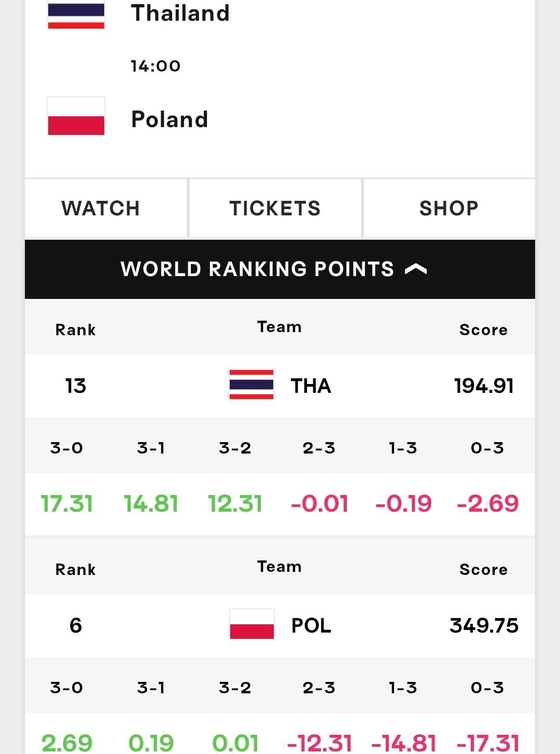The width and height of the screenshot is (560, 754).
Task: Click the Thailand flag in match header
Action: click(x=76, y=15)
